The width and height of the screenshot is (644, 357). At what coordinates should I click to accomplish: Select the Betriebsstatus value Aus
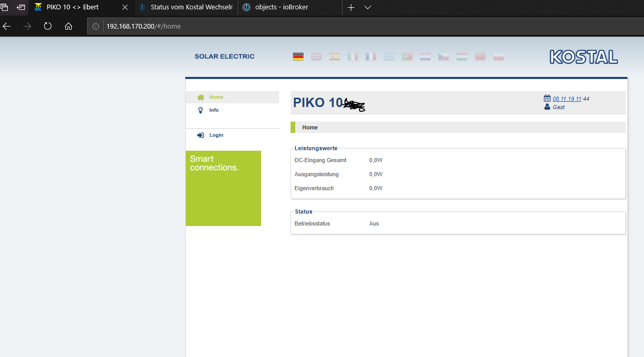tap(374, 223)
